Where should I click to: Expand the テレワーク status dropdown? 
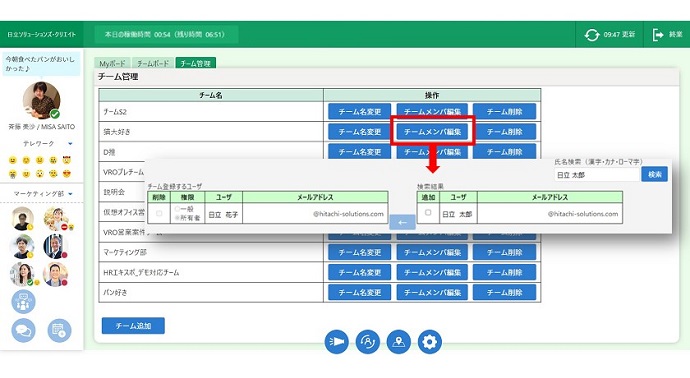pyautogui.click(x=70, y=143)
